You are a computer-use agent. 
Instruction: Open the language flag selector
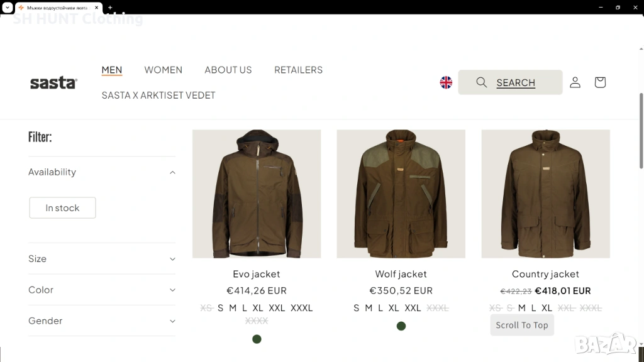446,82
